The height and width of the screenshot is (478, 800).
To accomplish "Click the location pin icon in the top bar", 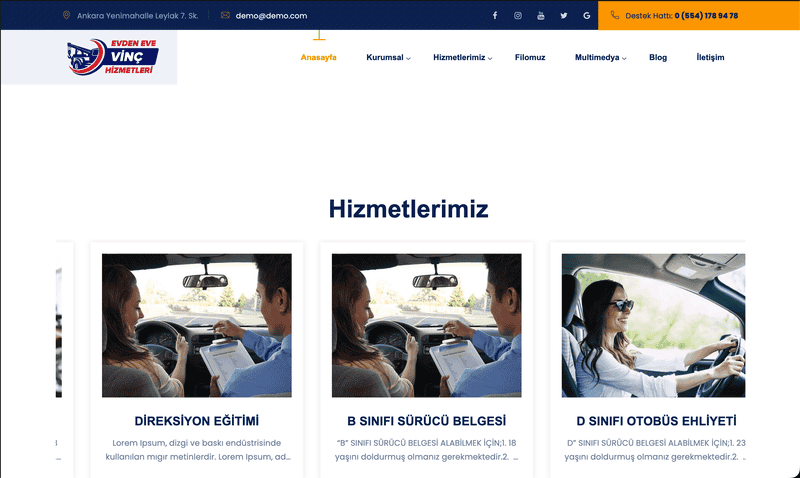I will click(x=66, y=15).
